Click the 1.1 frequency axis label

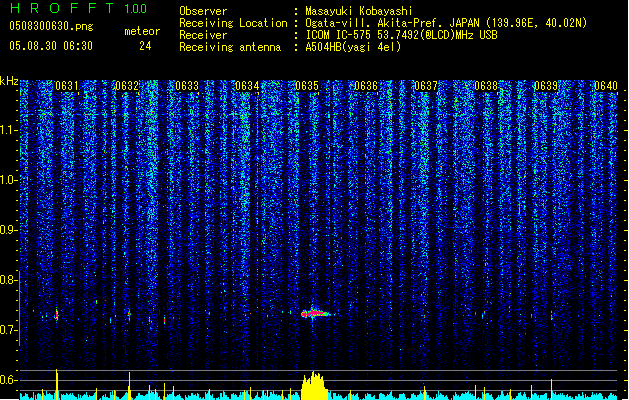point(8,130)
